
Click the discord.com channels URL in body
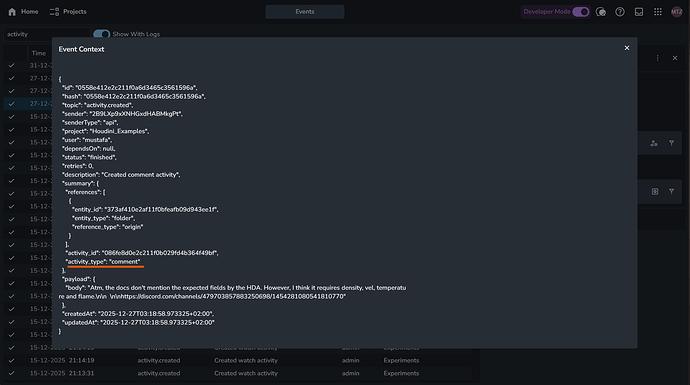coord(231,297)
